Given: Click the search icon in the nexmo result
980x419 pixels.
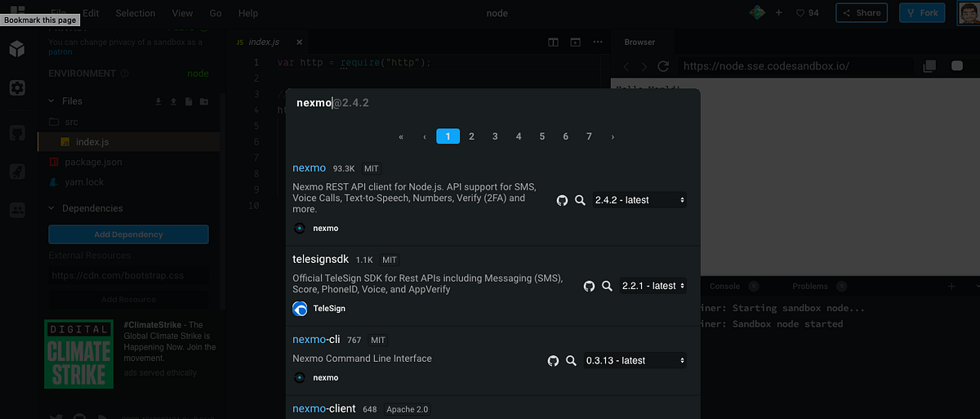Looking at the screenshot, I should pos(581,200).
